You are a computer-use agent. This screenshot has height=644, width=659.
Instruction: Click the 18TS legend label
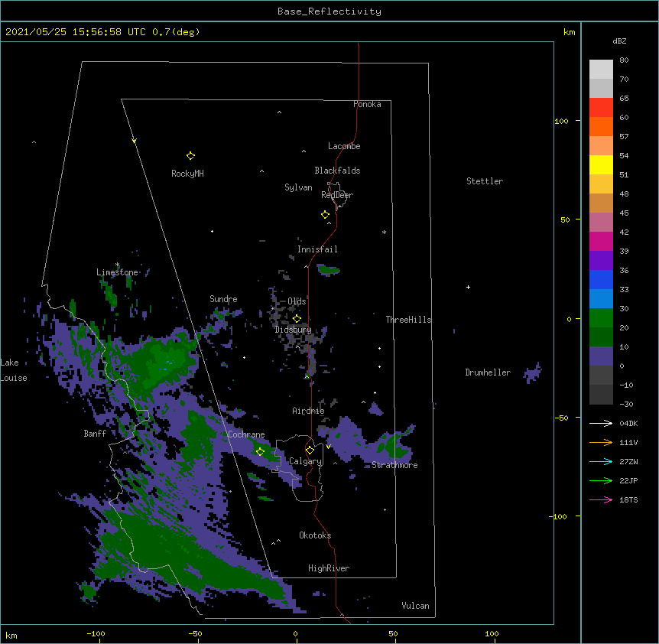pos(628,499)
